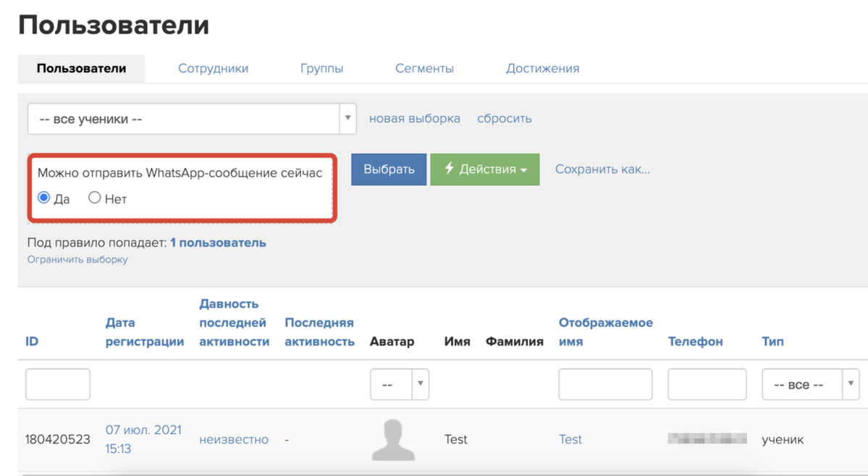Viewport: 868px width, 476px height.
Task: Open the Достижения tab
Action: click(x=542, y=69)
